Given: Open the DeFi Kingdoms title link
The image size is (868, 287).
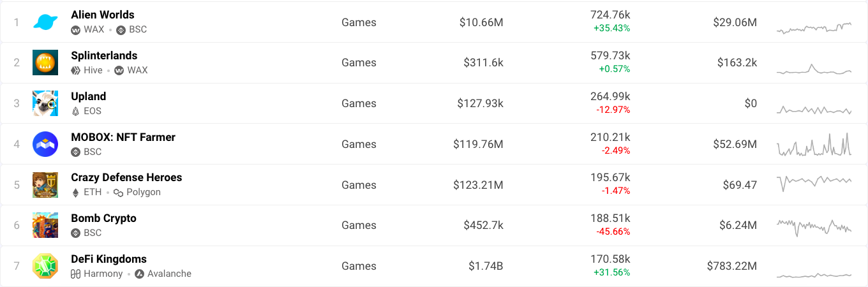Looking at the screenshot, I should 109,259.
